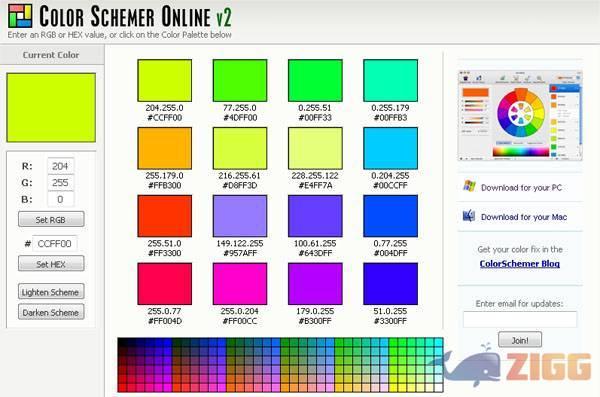Screen dimensions: 600x397
Task: Select the #00CCFF cyan swatch
Action: 390,148
